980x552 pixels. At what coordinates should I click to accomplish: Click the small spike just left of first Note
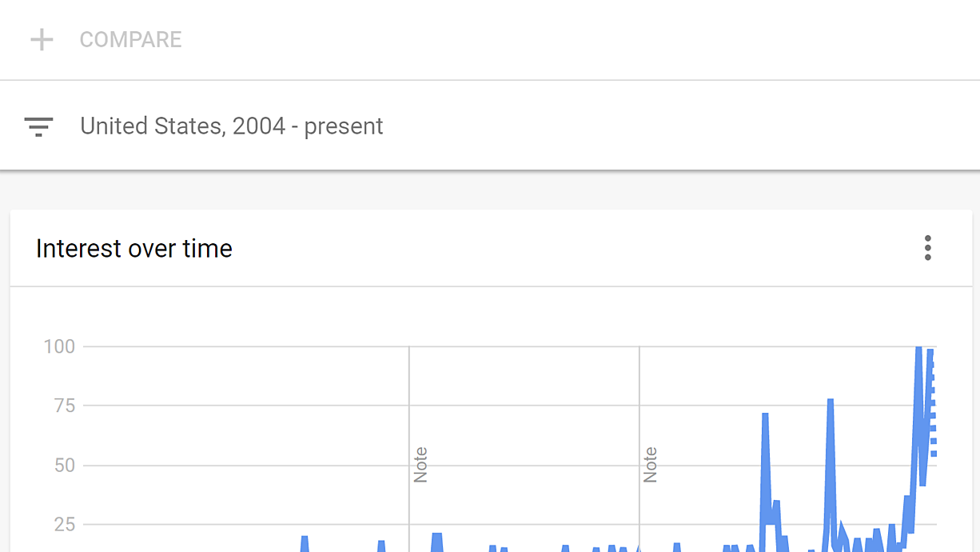pos(381,543)
